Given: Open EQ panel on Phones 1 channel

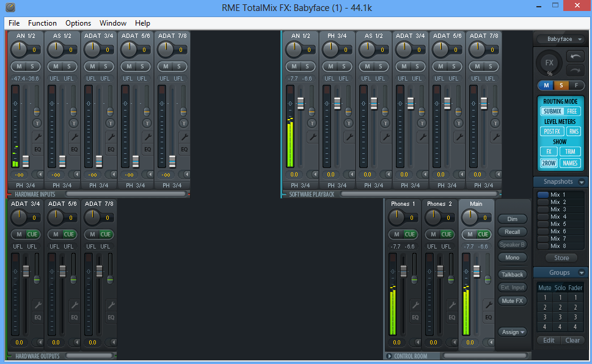Looking at the screenshot, I should pos(415,318).
